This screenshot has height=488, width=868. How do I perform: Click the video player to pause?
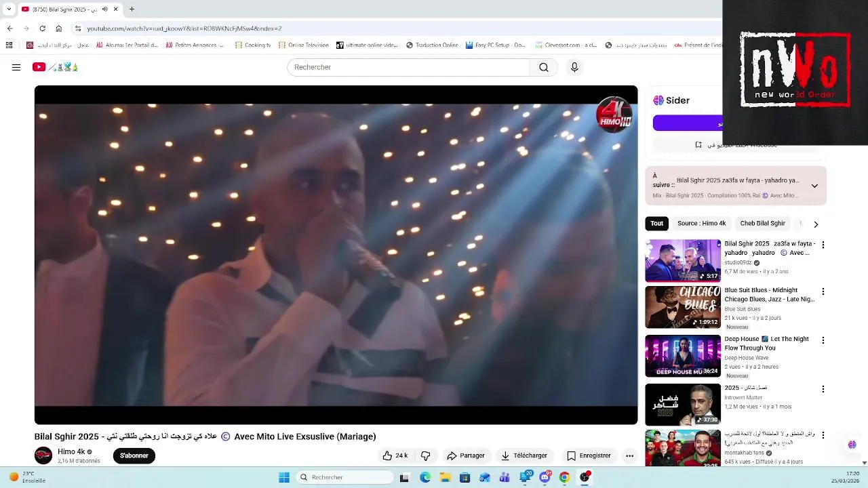point(336,255)
